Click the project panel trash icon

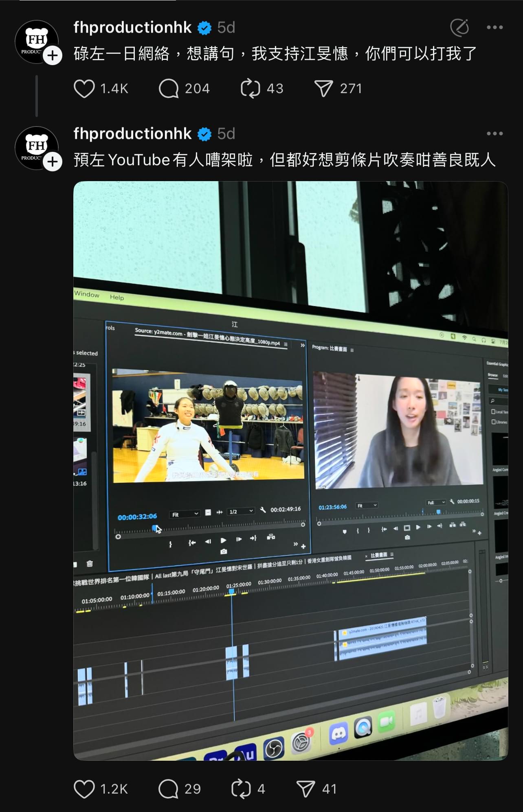click(x=90, y=563)
